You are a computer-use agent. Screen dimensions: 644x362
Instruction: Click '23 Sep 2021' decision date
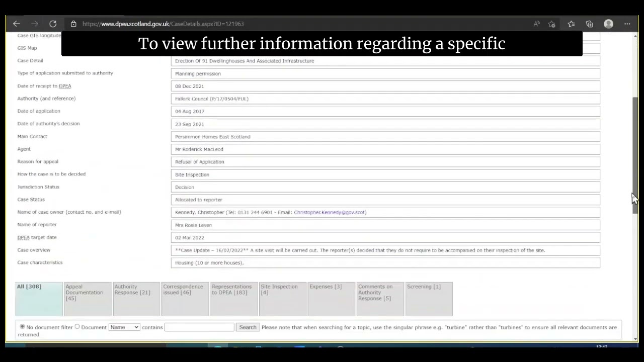(x=190, y=124)
